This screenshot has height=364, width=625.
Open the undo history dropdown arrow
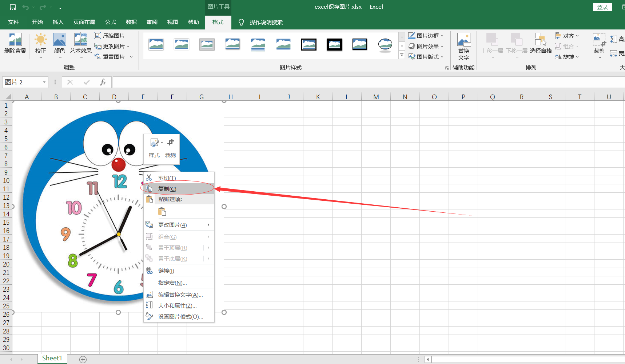click(x=33, y=7)
